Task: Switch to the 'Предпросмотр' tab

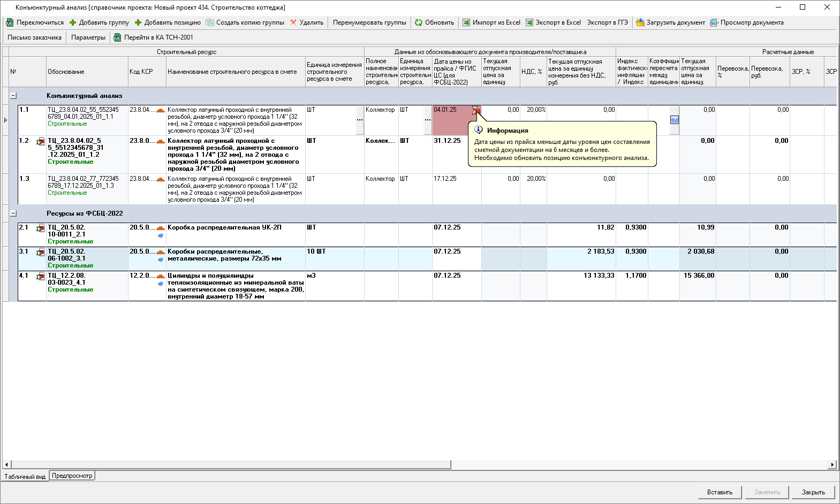Action: (72, 476)
